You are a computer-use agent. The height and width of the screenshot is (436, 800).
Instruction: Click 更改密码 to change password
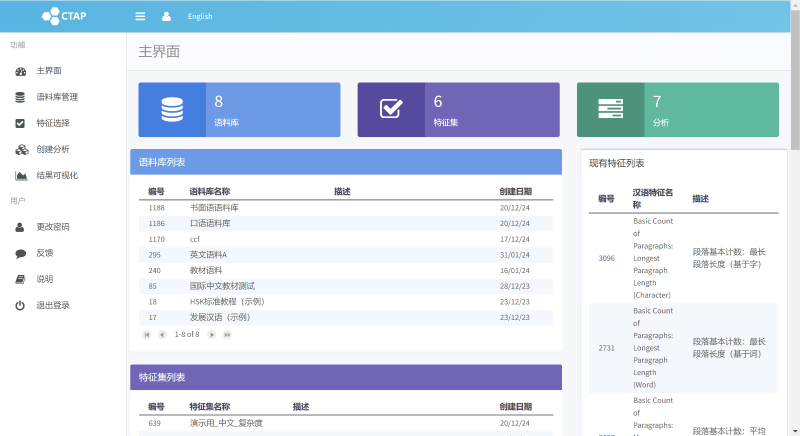pos(53,227)
